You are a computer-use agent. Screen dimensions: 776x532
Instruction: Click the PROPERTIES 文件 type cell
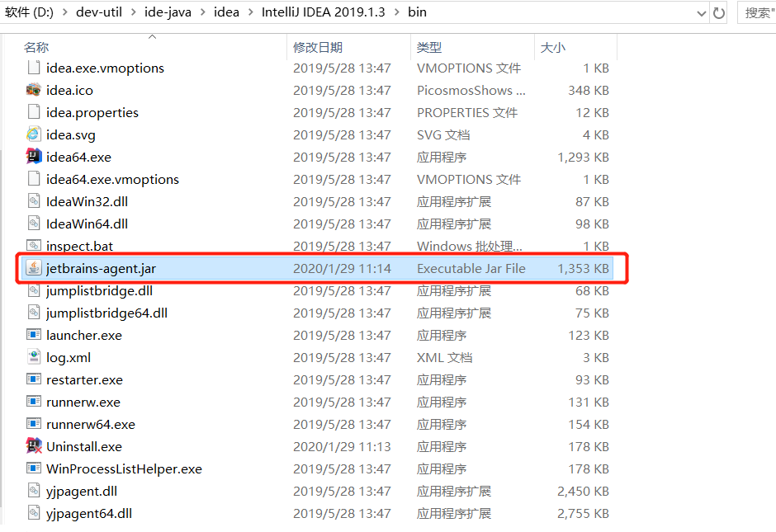[x=467, y=113]
